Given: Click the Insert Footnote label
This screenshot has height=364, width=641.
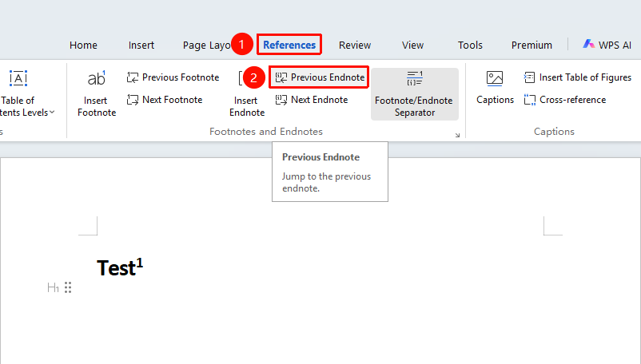Looking at the screenshot, I should coord(97,106).
